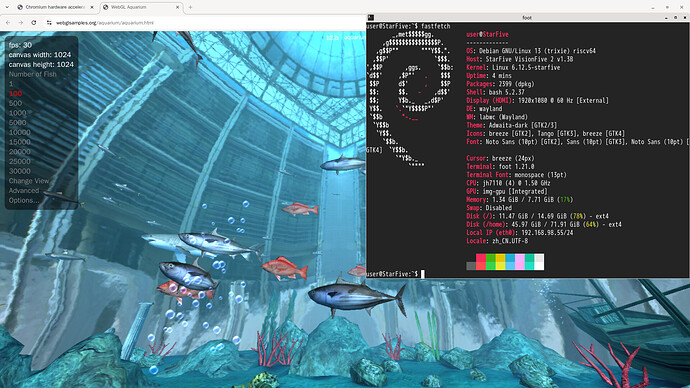Select 30000 fish option
Screen dimensions: 690x388
point(20,171)
